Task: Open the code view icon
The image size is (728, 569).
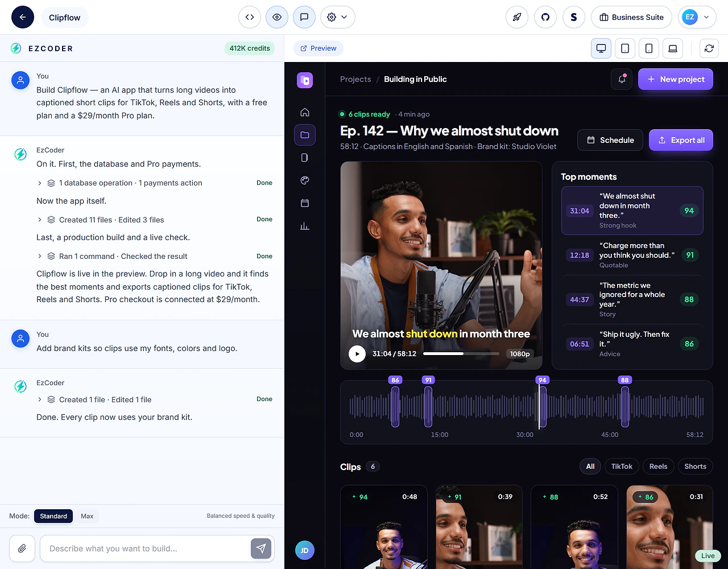Action: [250, 17]
